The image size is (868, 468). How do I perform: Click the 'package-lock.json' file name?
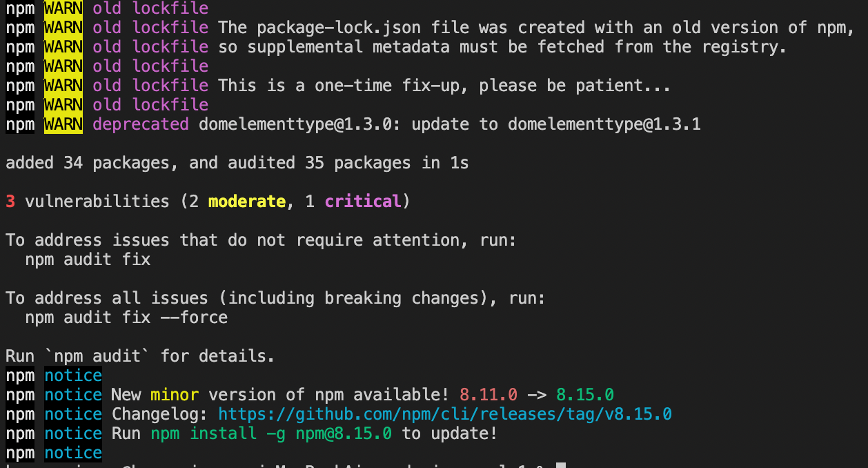point(338,28)
